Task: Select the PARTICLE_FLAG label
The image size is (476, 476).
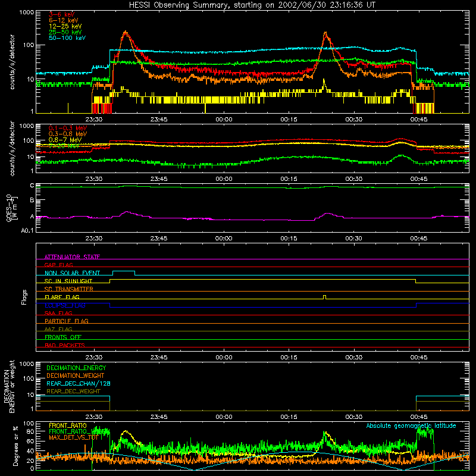Action: click(x=67, y=321)
